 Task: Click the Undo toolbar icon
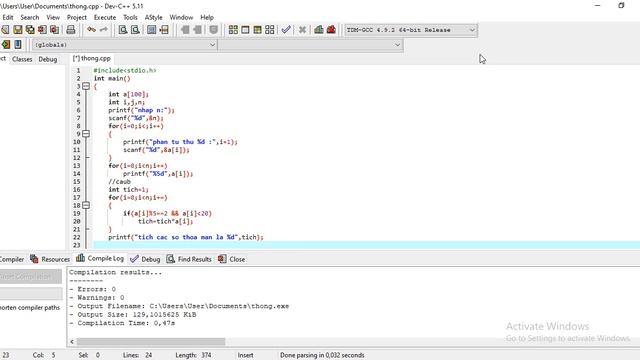coord(91,30)
